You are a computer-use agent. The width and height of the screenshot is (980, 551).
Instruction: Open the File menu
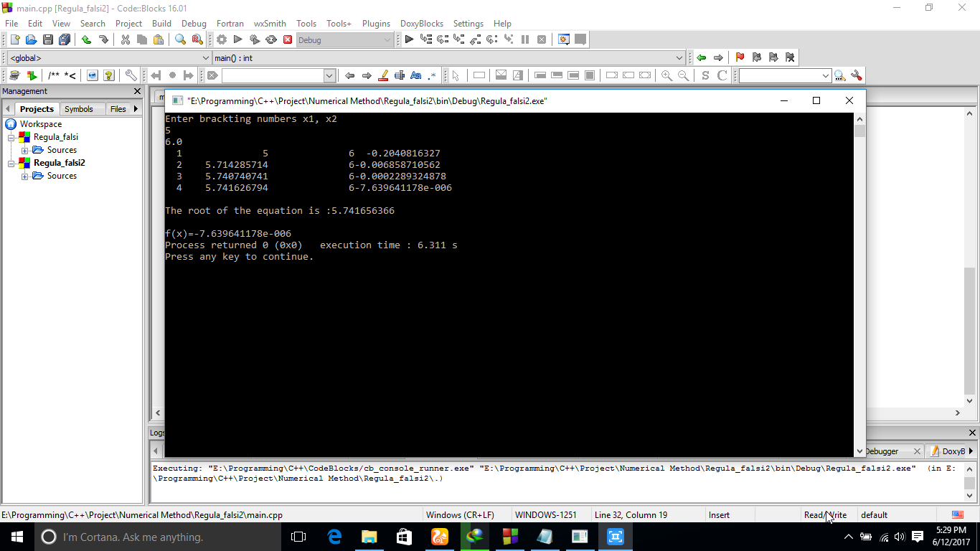click(x=11, y=24)
